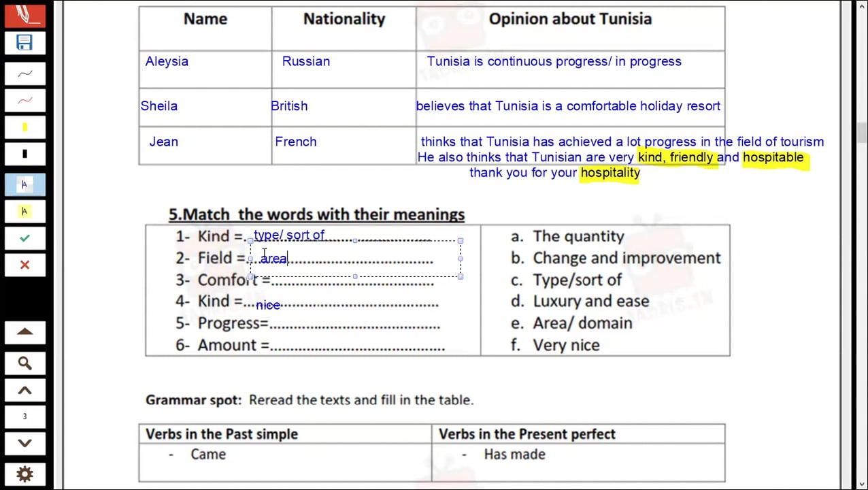Viewport: 868px width, 490px height.
Task: Click the 'nice' annotation beside Kind
Action: coord(268,306)
